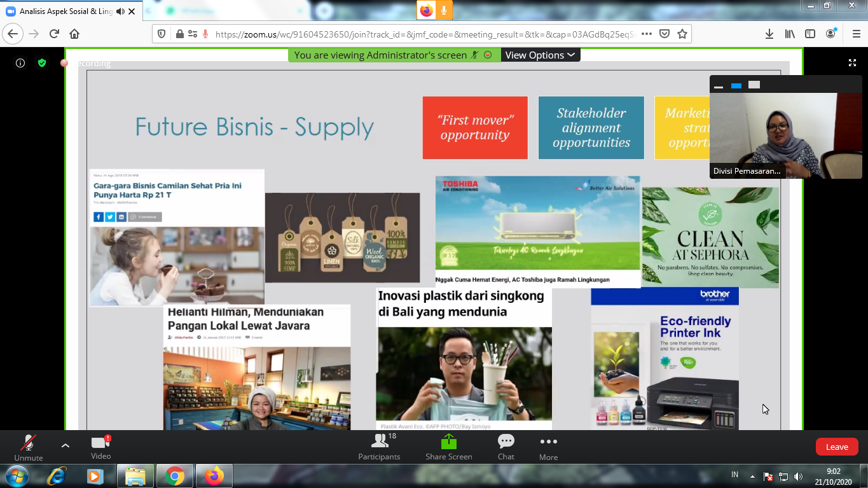
Task: Open the Firefox hamburger menu
Action: click(855, 34)
